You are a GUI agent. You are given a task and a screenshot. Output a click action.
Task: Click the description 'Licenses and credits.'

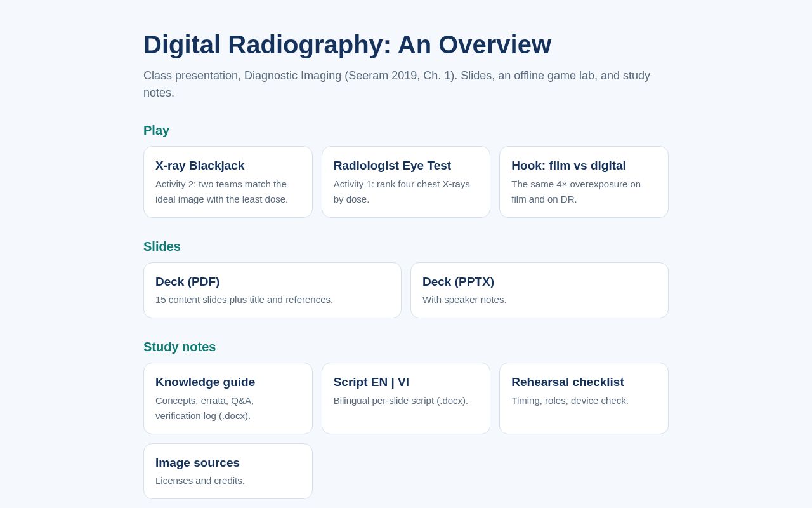[200, 481]
